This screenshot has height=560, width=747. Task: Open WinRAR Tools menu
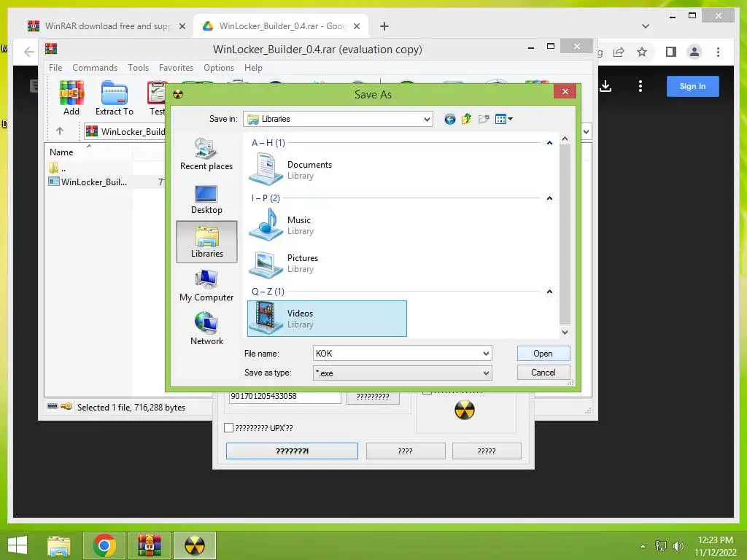(x=138, y=68)
